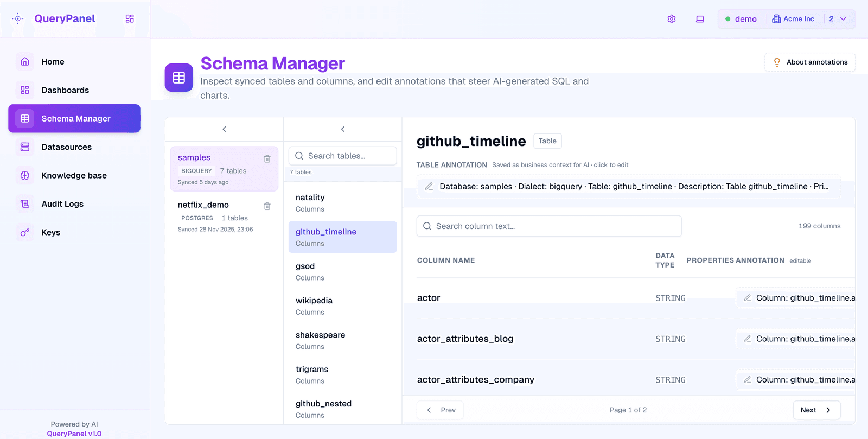Edit the actor column annotation pencil icon
868x439 pixels.
[x=747, y=298]
